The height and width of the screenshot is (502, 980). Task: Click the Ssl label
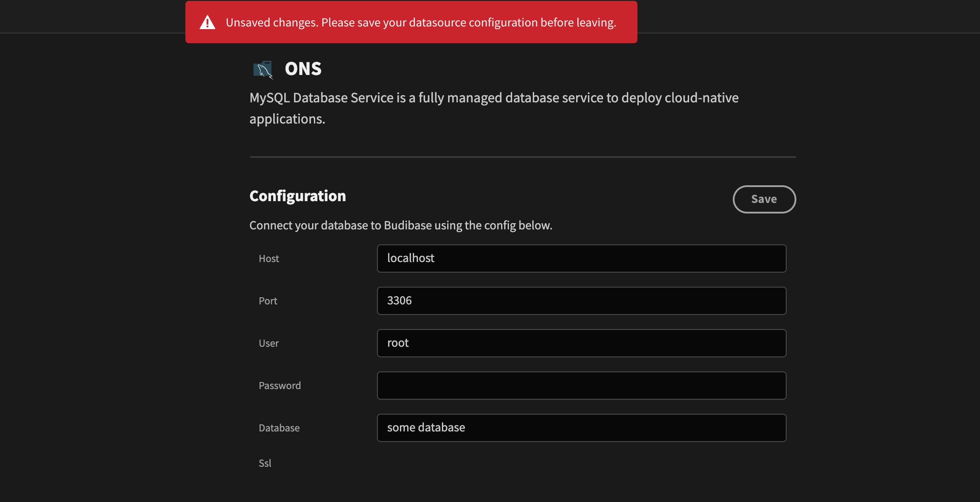tap(265, 463)
